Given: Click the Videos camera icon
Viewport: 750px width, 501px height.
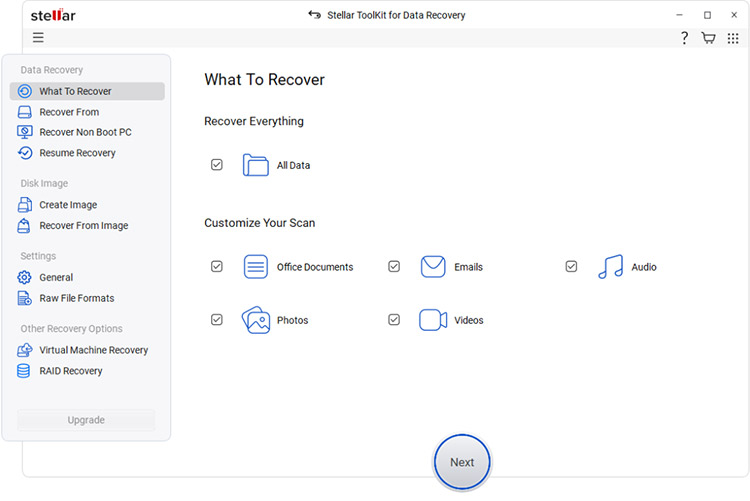Looking at the screenshot, I should (x=433, y=320).
